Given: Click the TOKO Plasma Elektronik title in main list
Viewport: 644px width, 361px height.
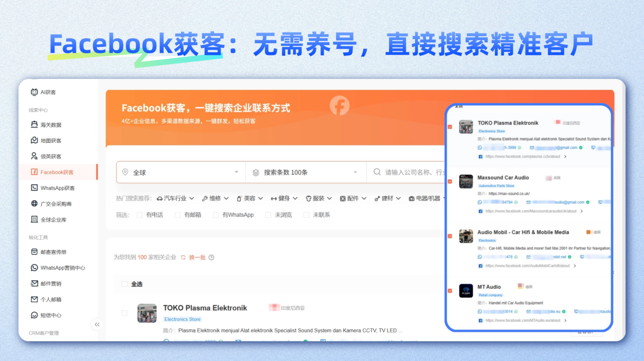Looking at the screenshot, I should point(205,308).
